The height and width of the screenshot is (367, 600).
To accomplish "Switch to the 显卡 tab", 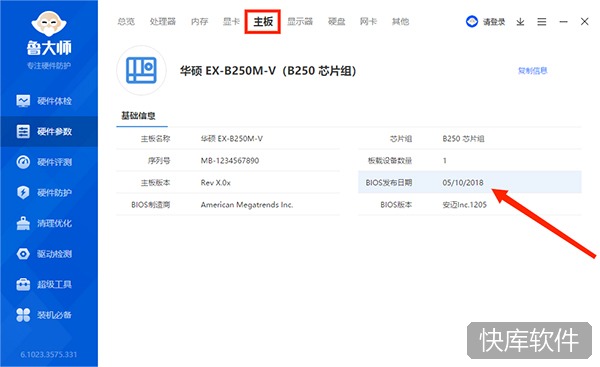I will 231,21.
